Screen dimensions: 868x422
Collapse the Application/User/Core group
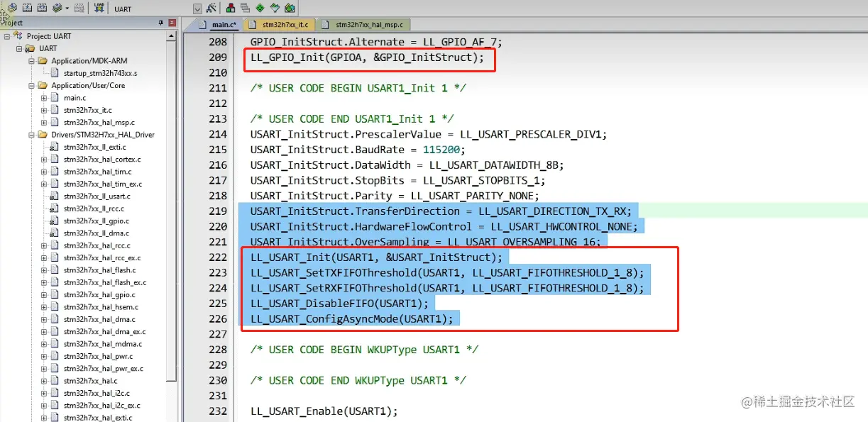pos(32,86)
